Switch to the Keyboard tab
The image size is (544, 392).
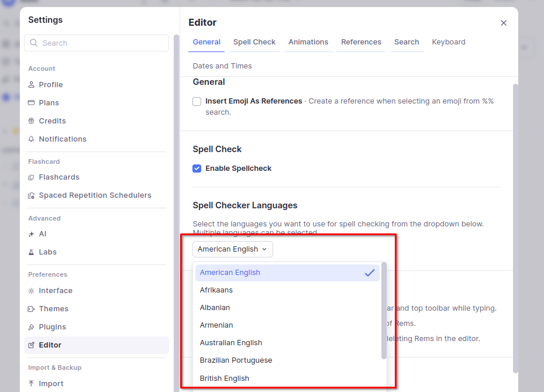[x=449, y=42]
